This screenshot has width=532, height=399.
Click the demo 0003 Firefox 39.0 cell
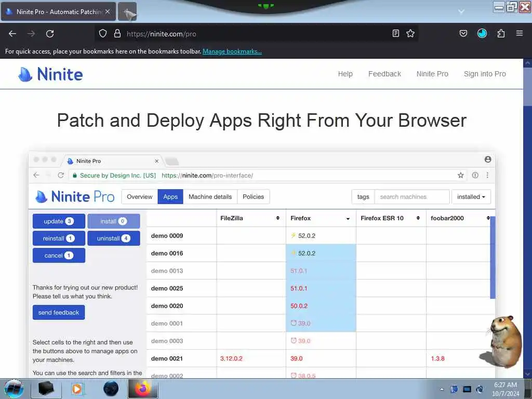coord(321,341)
